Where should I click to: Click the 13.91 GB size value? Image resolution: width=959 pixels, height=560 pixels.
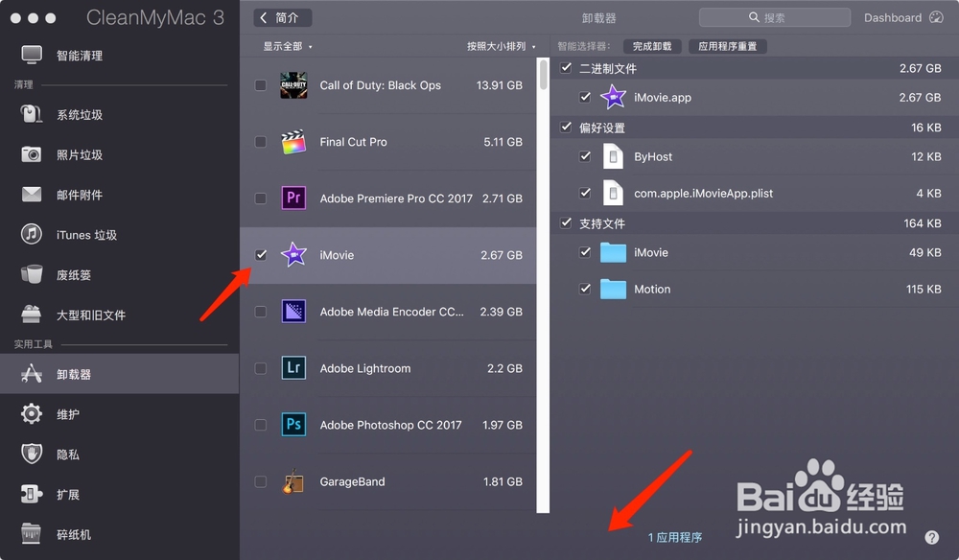(499, 85)
